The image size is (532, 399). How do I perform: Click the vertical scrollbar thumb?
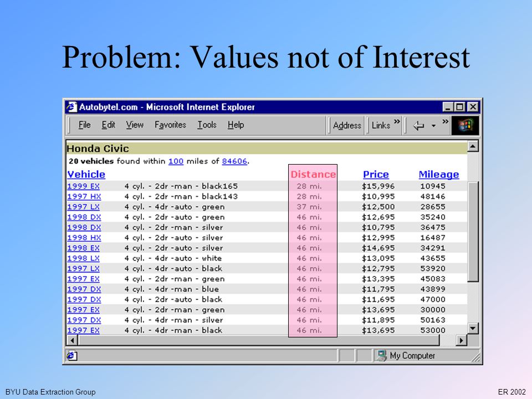coord(473,232)
